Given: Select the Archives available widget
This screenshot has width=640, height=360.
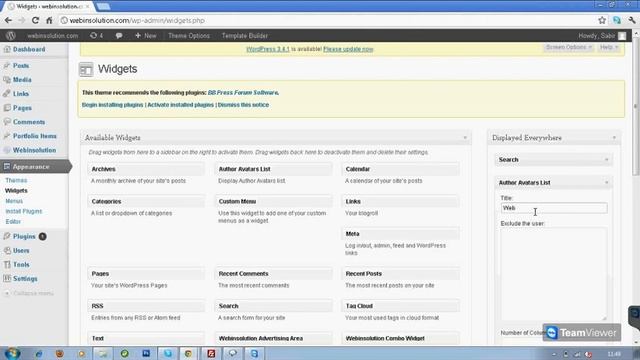Looking at the screenshot, I should tap(146, 169).
